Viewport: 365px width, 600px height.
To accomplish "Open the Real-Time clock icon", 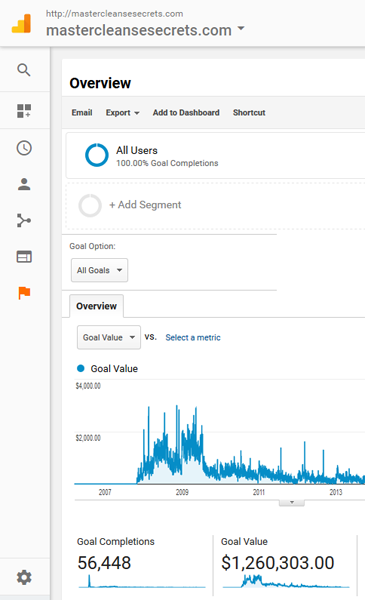I will [24, 148].
